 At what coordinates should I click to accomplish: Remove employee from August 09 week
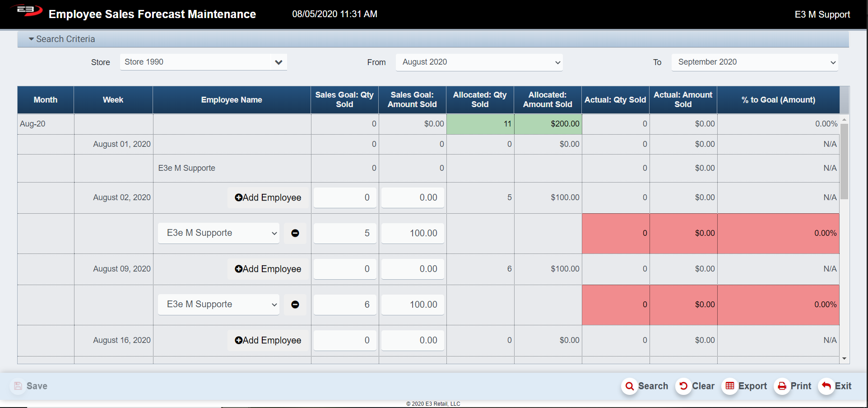click(295, 305)
